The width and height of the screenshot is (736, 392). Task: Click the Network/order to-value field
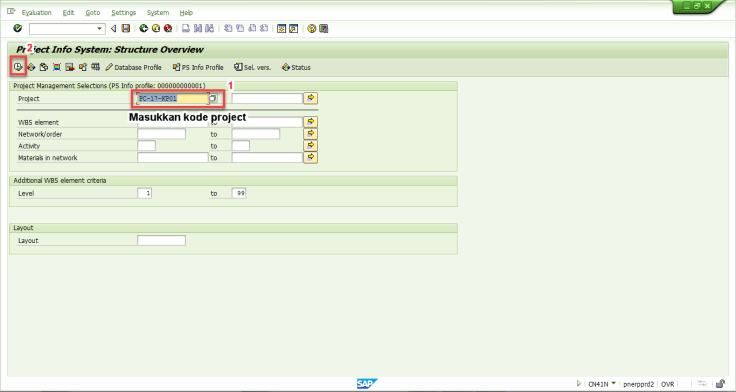pyautogui.click(x=256, y=134)
